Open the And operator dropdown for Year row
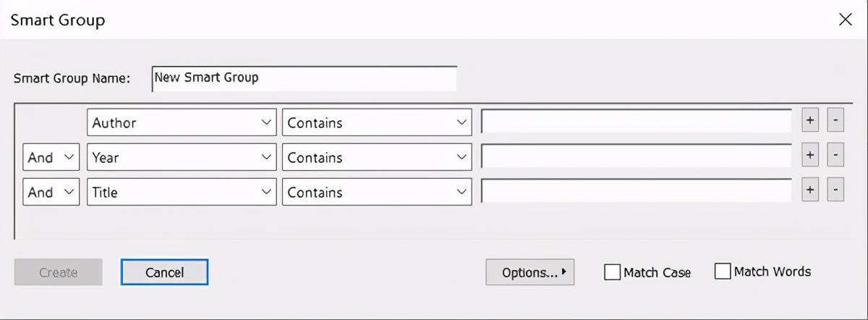The image size is (868, 320). (51, 157)
